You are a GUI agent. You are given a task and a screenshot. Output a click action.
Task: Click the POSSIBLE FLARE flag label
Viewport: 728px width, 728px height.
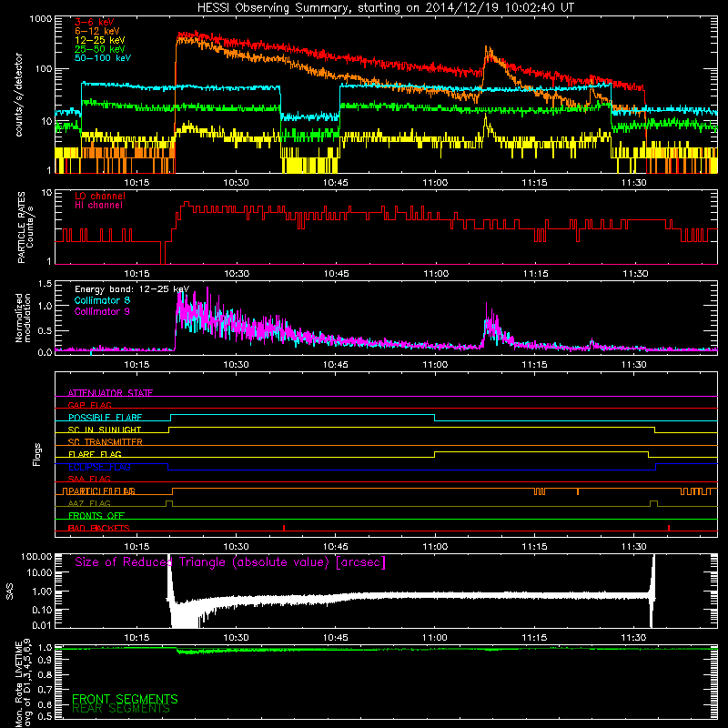105,418
